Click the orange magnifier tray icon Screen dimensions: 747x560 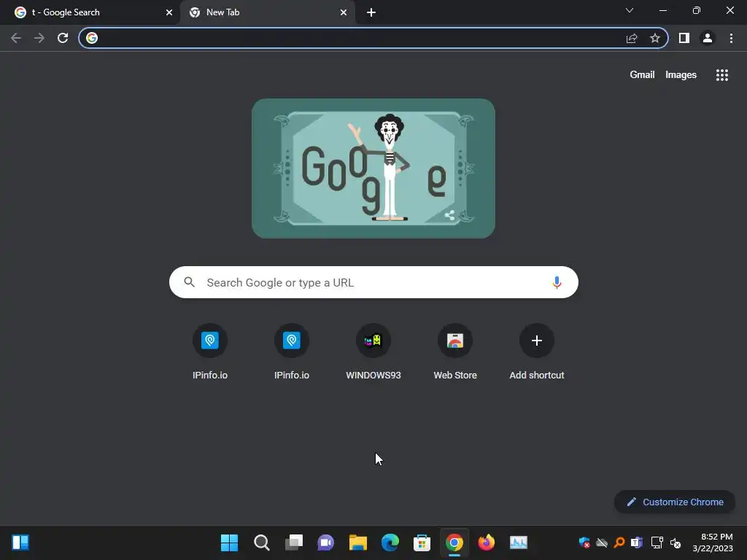619,542
